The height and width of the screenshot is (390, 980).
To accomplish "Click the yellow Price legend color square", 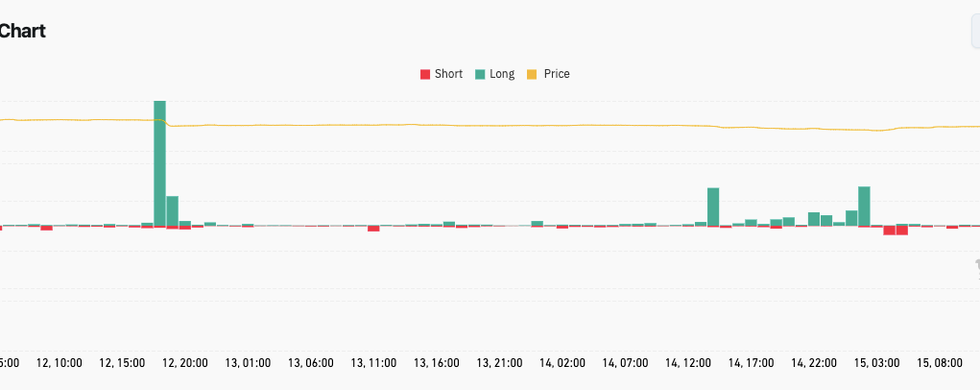I will pyautogui.click(x=533, y=74).
